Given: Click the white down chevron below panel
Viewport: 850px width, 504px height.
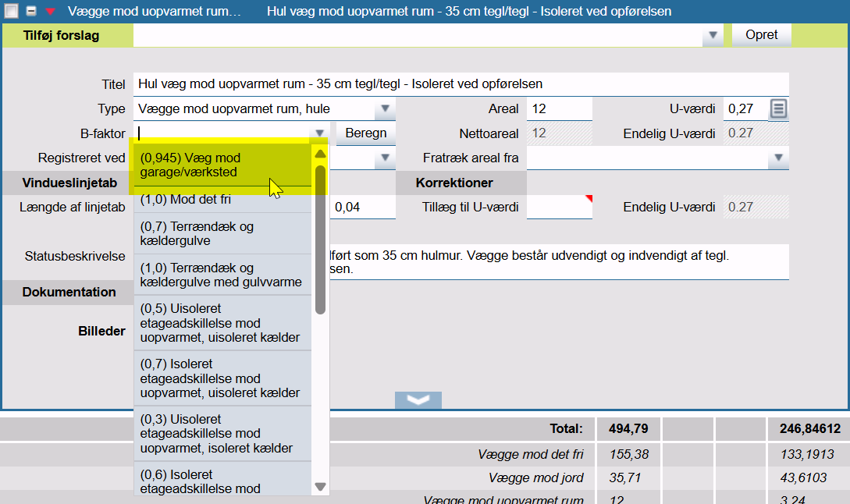Looking at the screenshot, I should [418, 400].
